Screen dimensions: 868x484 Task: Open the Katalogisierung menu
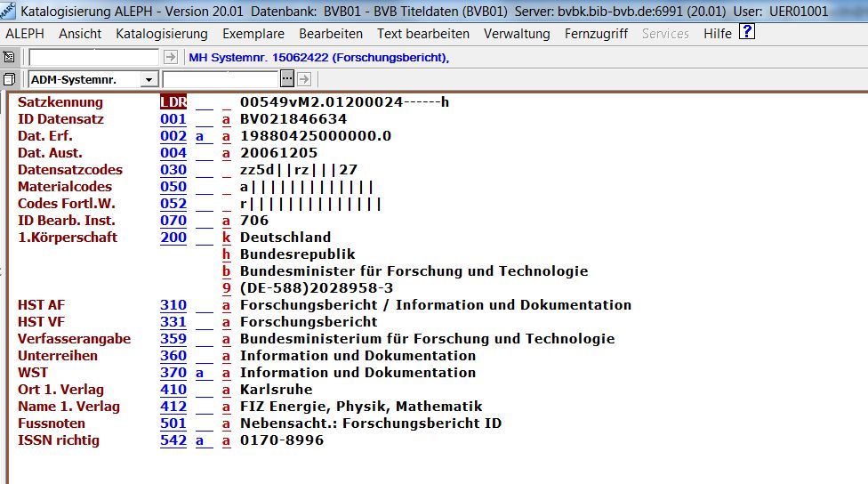tap(161, 34)
